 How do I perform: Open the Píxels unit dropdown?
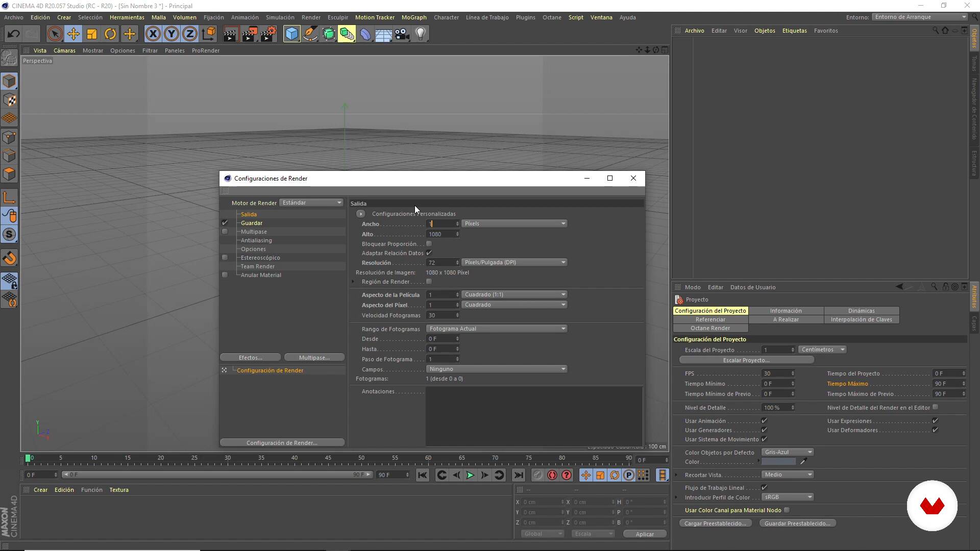[514, 223]
